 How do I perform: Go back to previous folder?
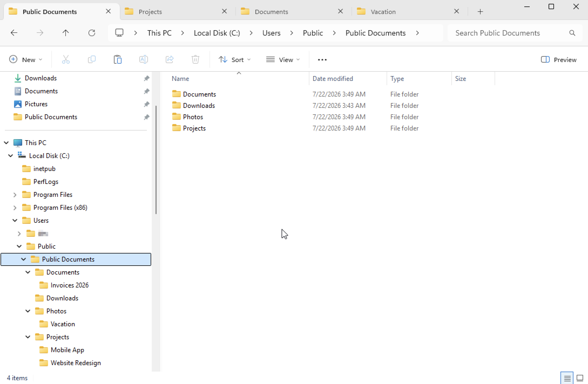(x=14, y=33)
